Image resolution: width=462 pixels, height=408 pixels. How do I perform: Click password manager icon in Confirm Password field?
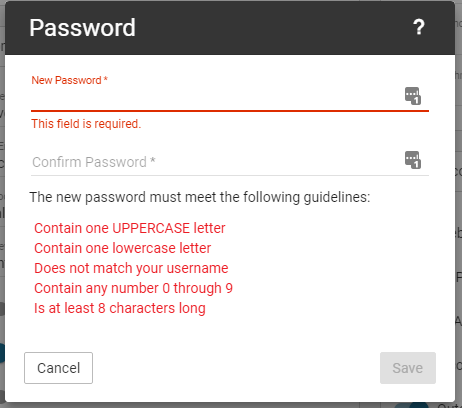coord(413,160)
